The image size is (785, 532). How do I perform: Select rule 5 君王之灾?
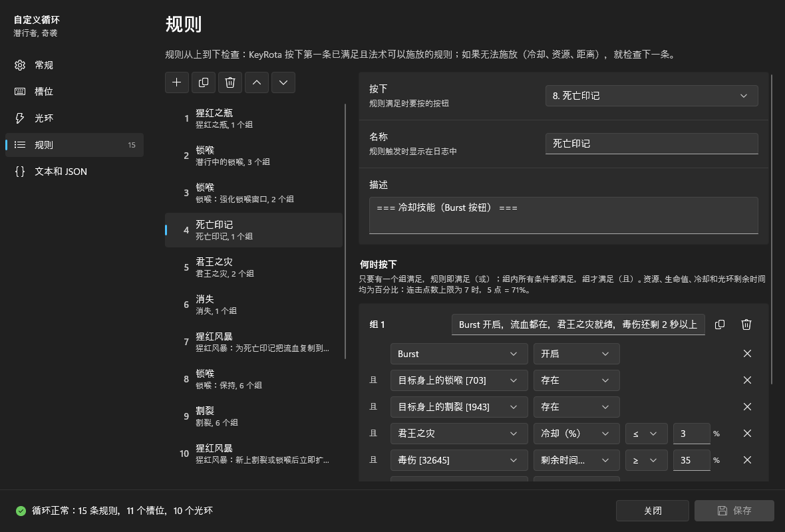pyautogui.click(x=254, y=267)
